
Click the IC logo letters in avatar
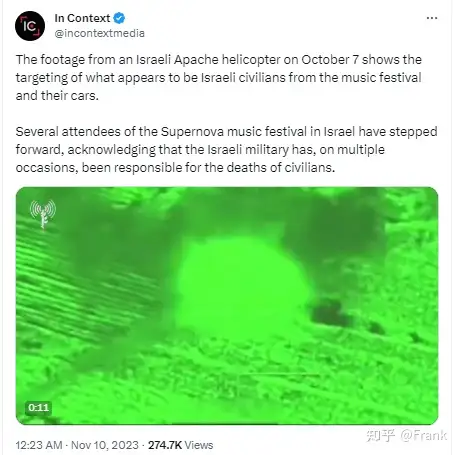click(30, 26)
